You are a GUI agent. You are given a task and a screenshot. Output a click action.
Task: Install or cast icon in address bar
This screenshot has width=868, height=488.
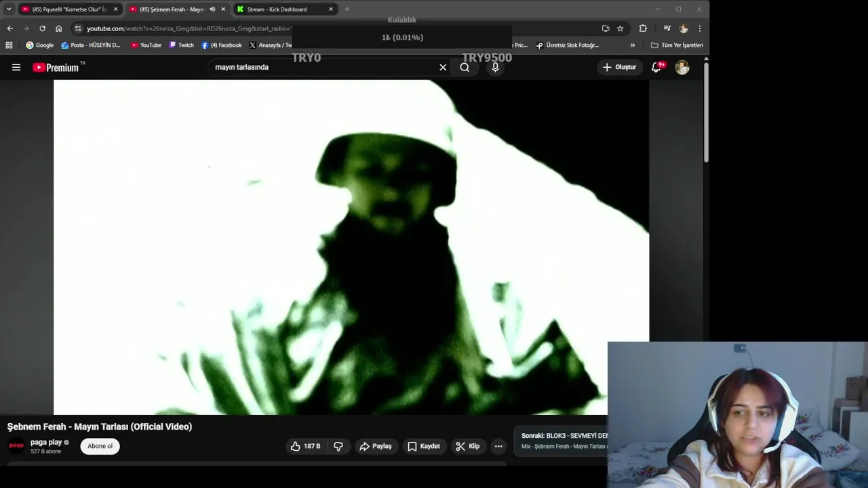606,28
